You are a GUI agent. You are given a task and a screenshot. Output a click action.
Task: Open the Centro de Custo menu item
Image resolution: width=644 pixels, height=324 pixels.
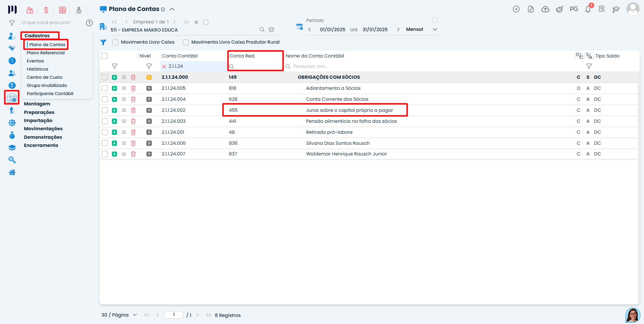44,77
